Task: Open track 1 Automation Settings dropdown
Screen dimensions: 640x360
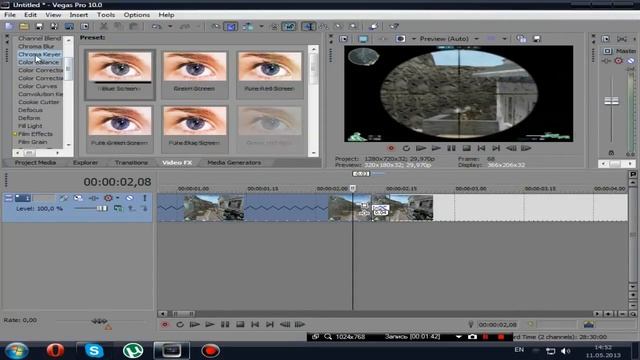Action: point(118,198)
